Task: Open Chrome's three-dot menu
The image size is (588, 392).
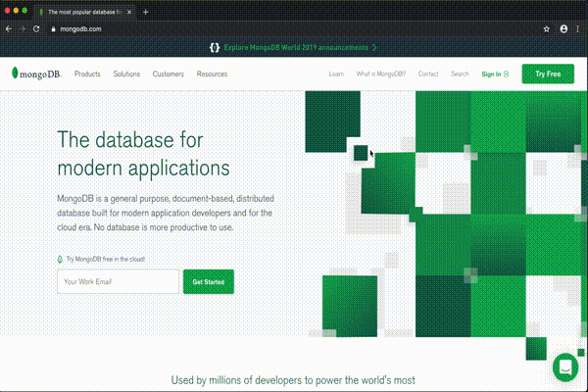Action: tap(577, 28)
